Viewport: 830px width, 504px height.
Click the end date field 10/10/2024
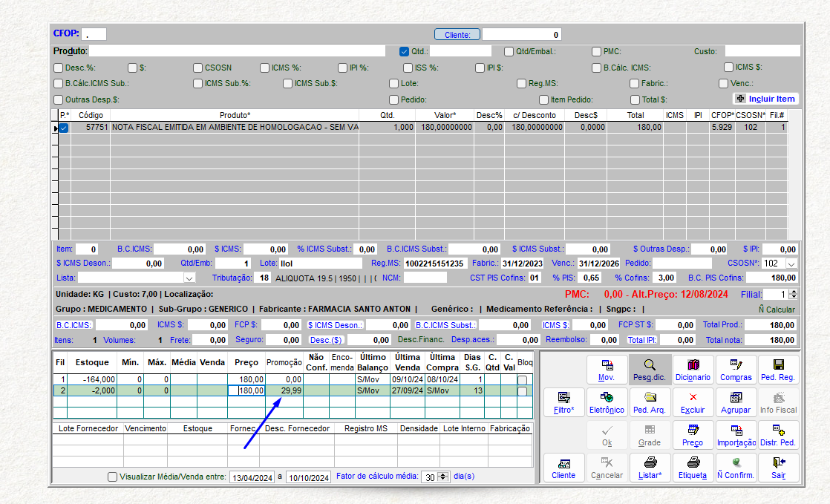[x=309, y=477]
